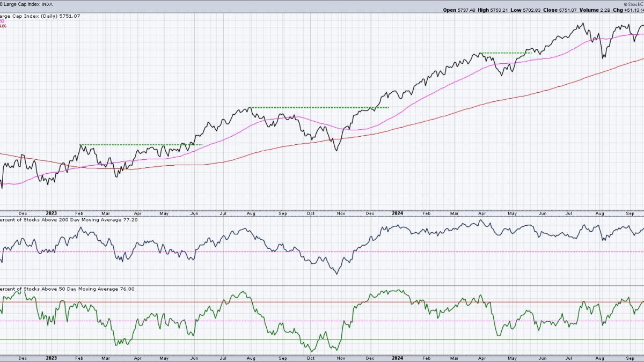Screen dimensions: 644x362
Task: Click 2024 label under the 50 Day panel
Action: (x=396, y=357)
